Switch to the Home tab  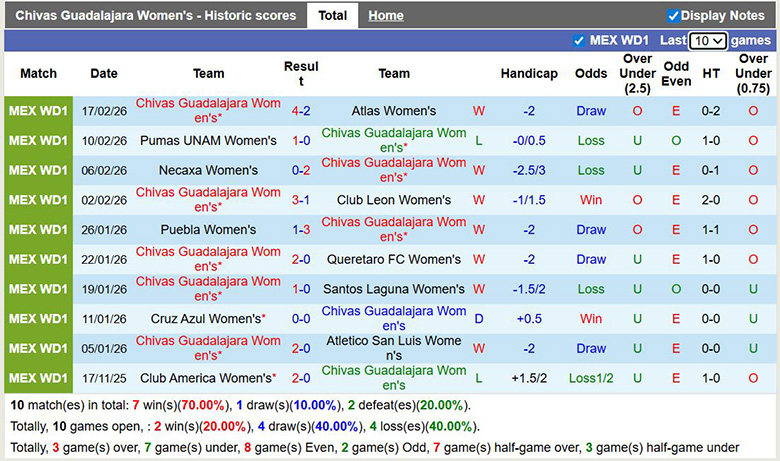(x=385, y=16)
